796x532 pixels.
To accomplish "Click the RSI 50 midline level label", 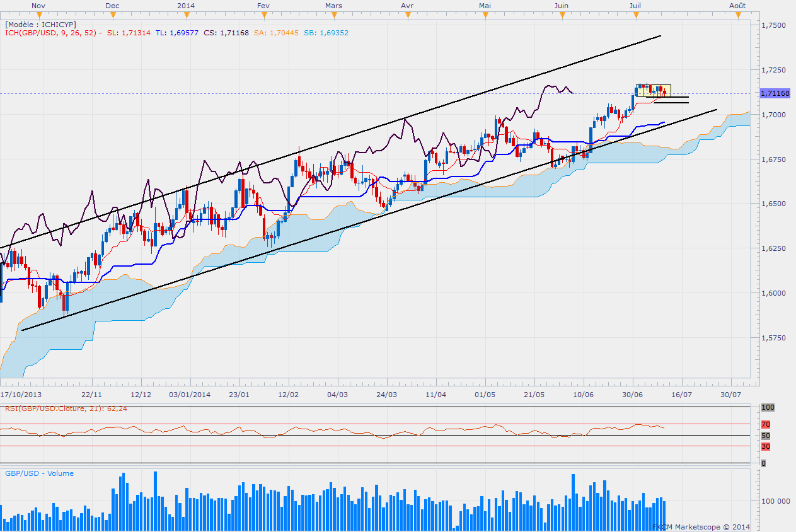I will (764, 436).
